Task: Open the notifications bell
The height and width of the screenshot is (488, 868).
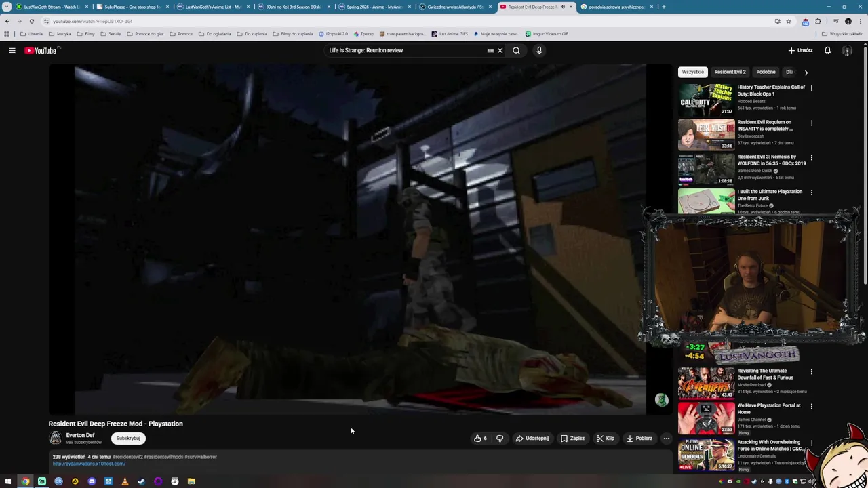Action: (827, 50)
